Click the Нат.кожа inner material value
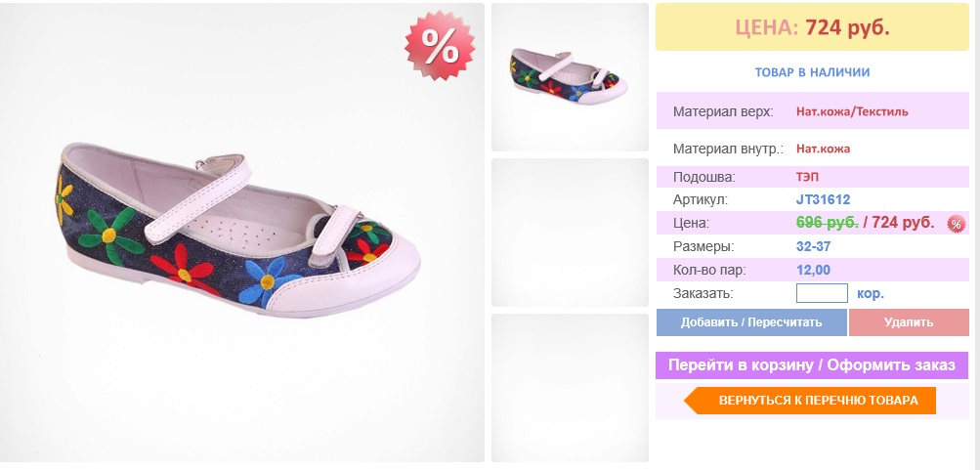Viewport: 980px width, 470px height. [823, 149]
